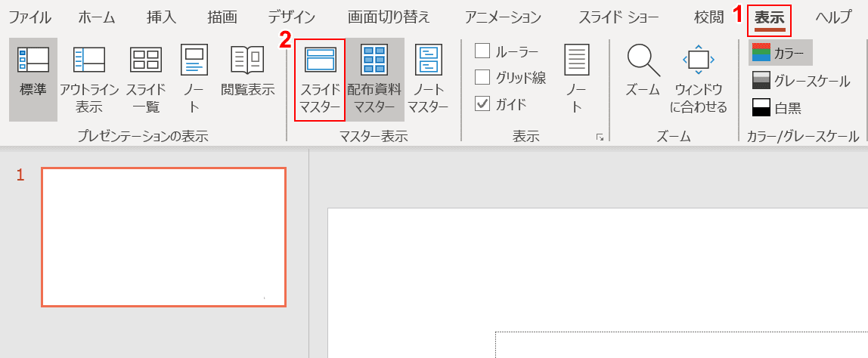Open the Help (ヘルプ) tab
Image resolution: width=868 pixels, height=358 pixels.
tap(834, 17)
